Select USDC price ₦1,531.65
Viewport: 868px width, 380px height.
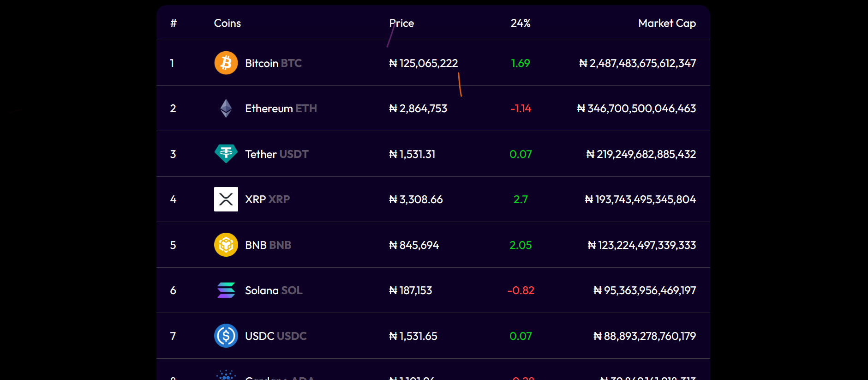[413, 336]
